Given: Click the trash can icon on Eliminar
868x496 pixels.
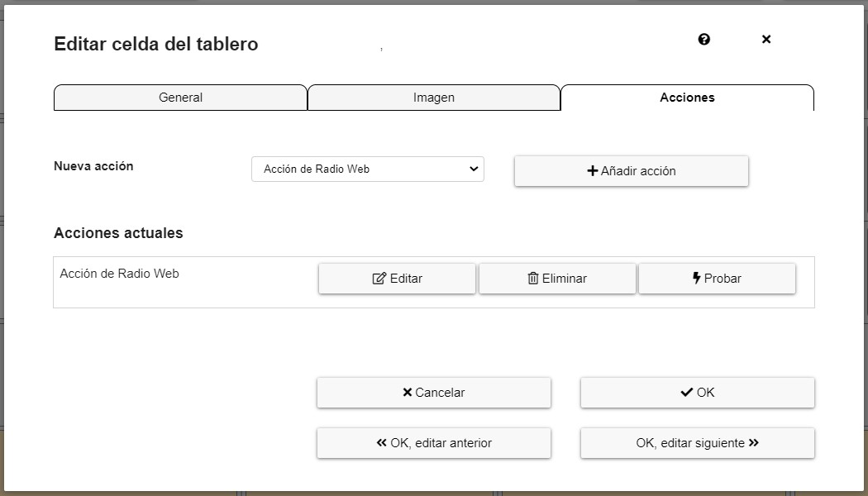Looking at the screenshot, I should tap(533, 279).
